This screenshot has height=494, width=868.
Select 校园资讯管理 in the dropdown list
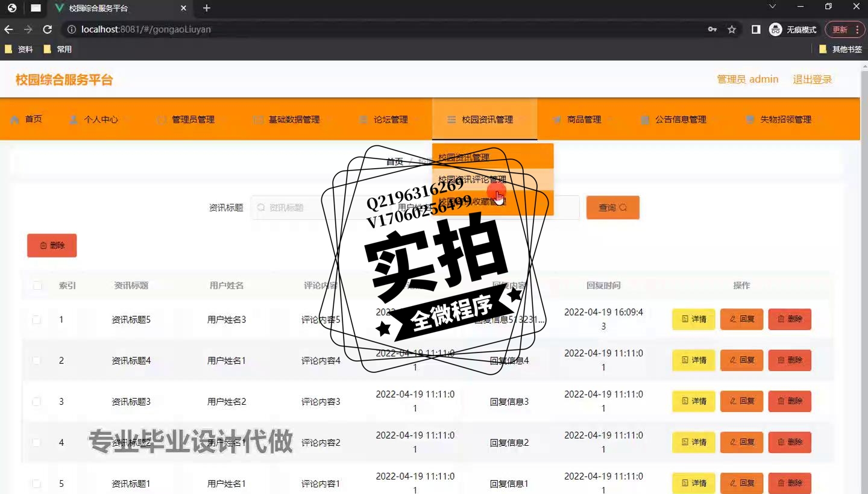coord(492,157)
